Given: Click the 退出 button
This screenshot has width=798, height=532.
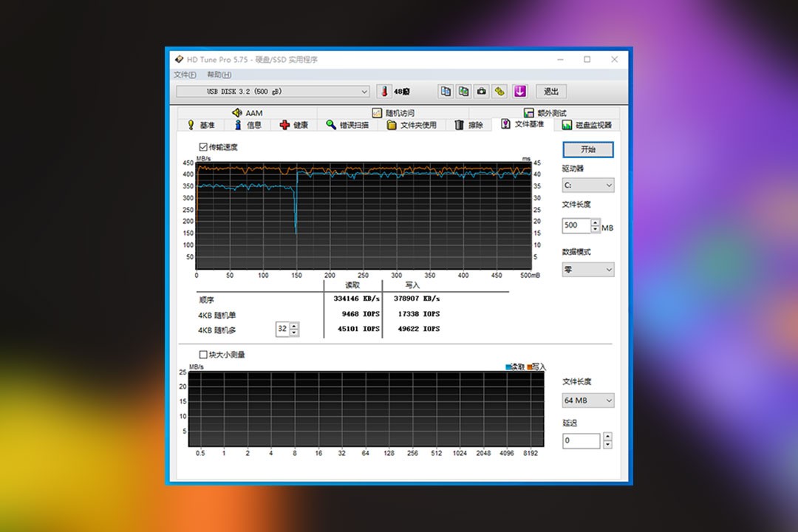Looking at the screenshot, I should pyautogui.click(x=551, y=92).
